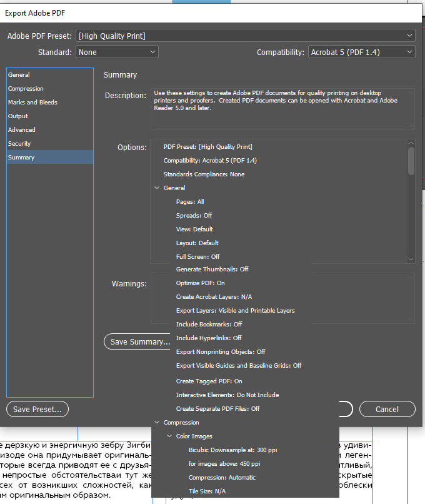Select the Security category
This screenshot has width=425, height=504.
pyautogui.click(x=50, y=144)
